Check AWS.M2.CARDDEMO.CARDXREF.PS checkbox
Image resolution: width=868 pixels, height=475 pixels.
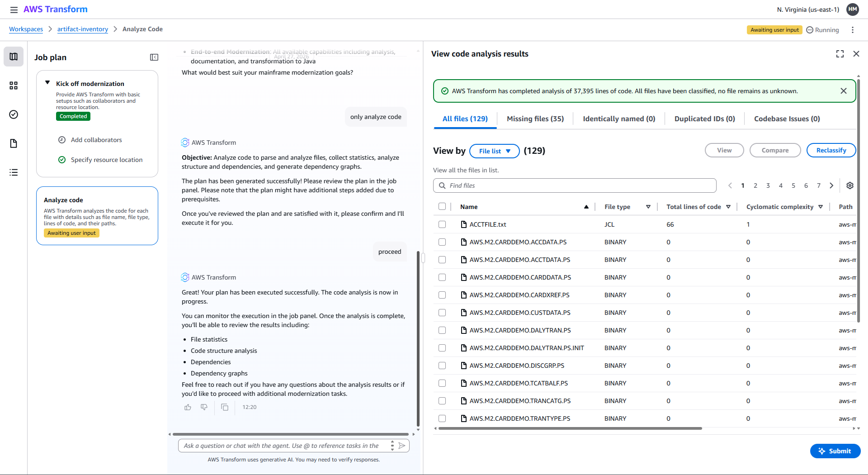coord(442,295)
